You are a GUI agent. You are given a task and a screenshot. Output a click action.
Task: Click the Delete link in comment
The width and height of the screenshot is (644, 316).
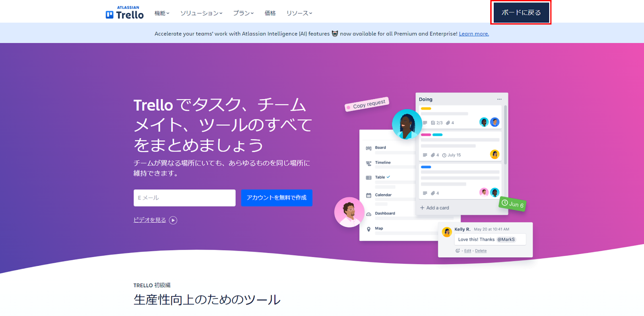[481, 251]
